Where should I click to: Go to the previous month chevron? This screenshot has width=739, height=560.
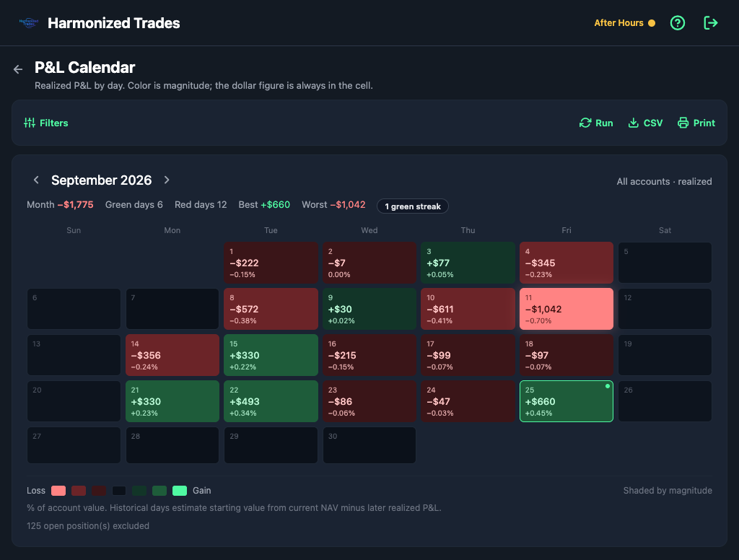pyautogui.click(x=36, y=180)
